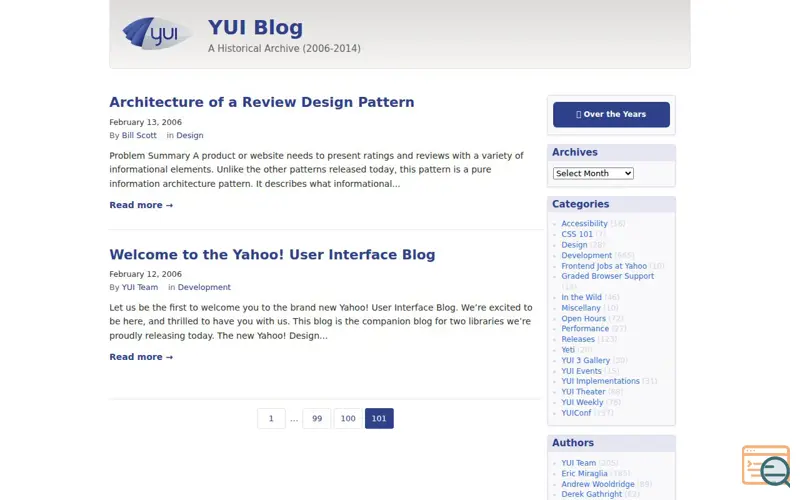Open the YUI Theater category
The height and width of the screenshot is (500, 800).
pyautogui.click(x=583, y=392)
